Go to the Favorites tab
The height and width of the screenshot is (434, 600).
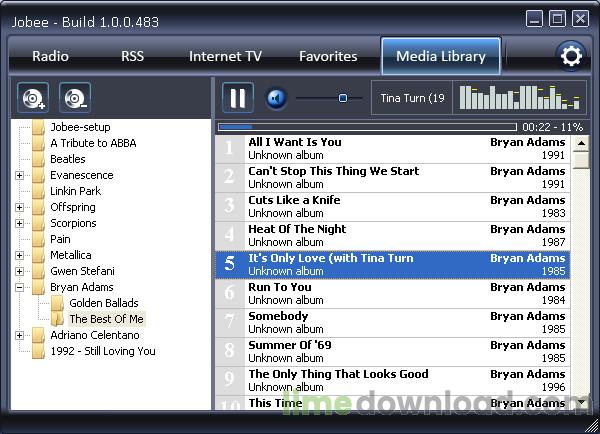pos(327,56)
